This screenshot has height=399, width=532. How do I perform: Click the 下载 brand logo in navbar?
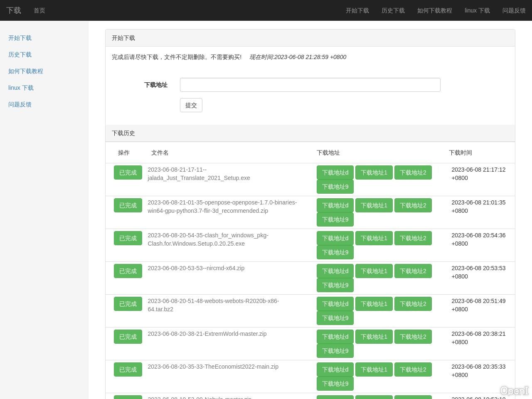point(14,10)
